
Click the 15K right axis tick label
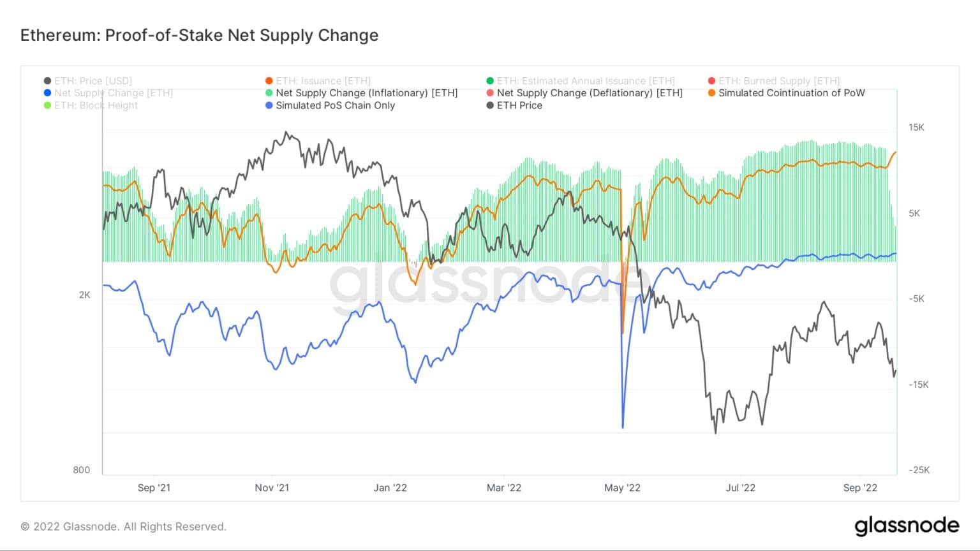[x=916, y=128]
